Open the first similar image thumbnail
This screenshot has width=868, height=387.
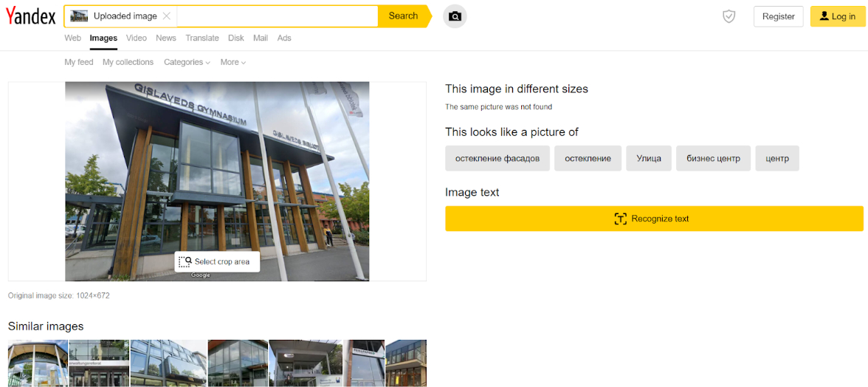[38, 363]
